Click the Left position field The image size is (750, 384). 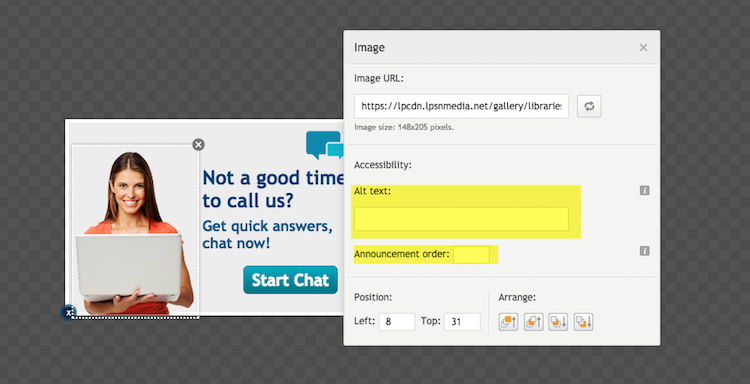397,322
